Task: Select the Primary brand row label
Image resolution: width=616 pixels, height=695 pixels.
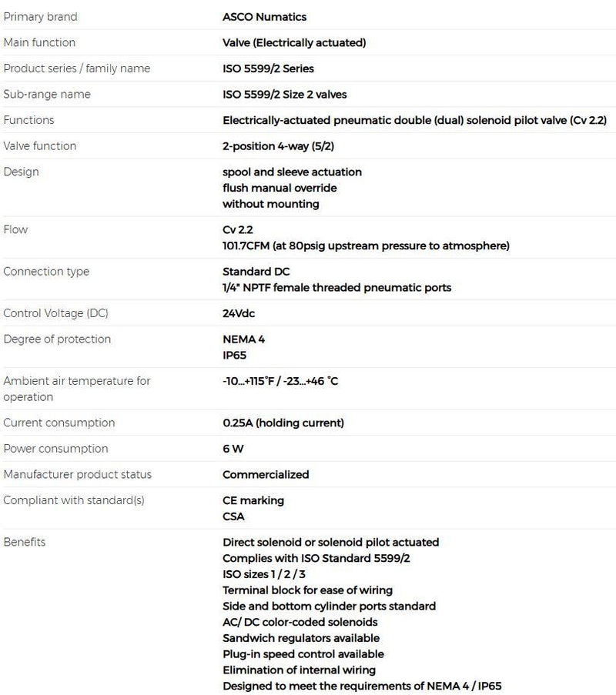Action: (40, 16)
